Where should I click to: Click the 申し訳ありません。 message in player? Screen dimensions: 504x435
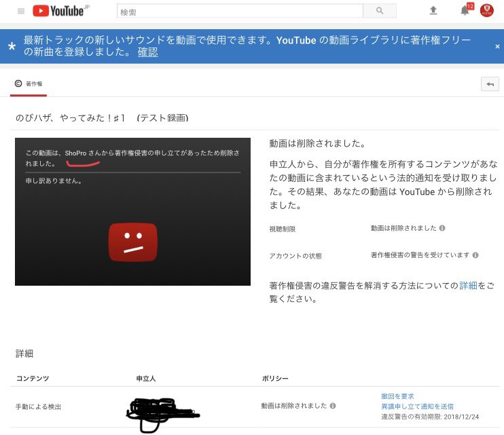pos(54,181)
